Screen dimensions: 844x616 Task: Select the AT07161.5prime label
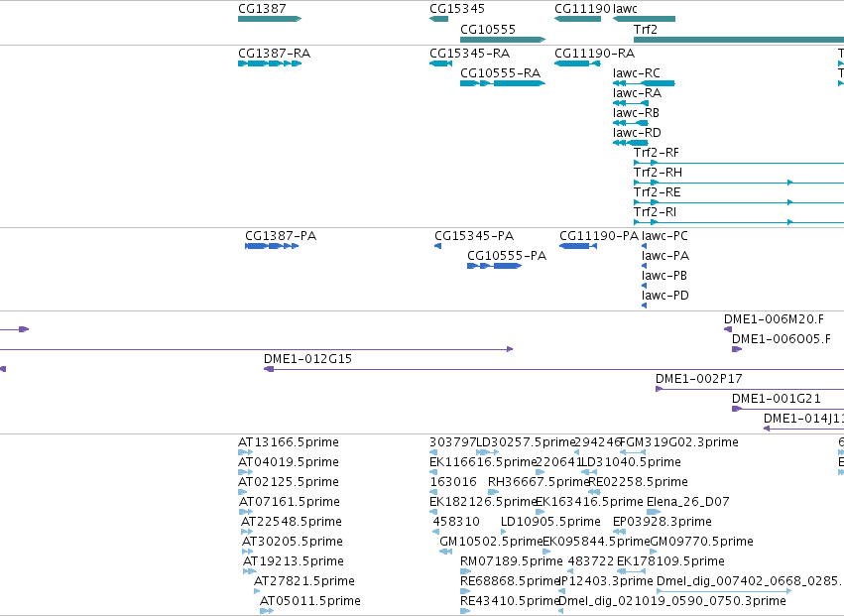290,502
